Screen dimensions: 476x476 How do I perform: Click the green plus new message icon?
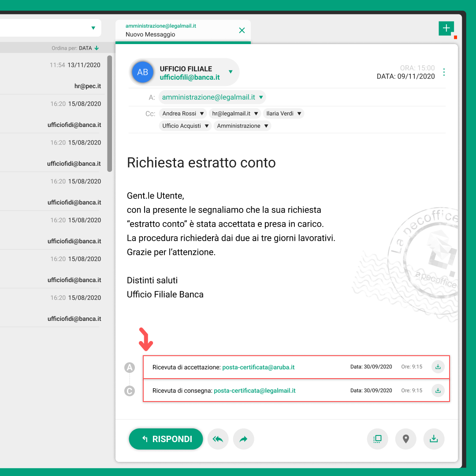[x=446, y=29]
